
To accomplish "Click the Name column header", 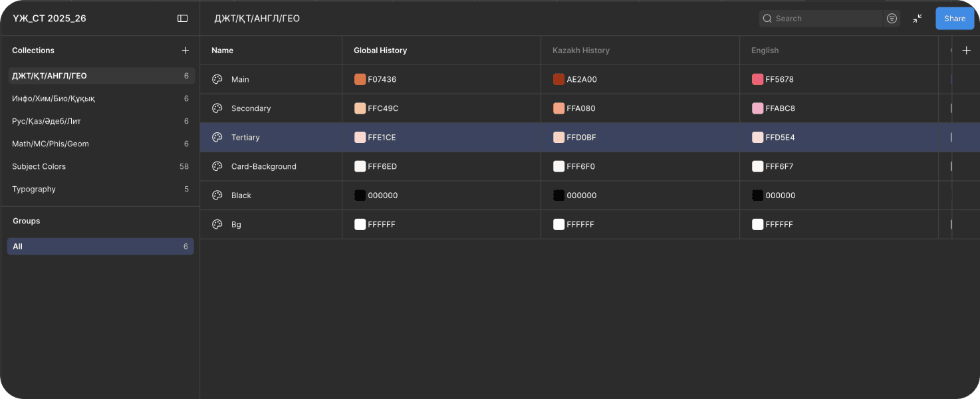I will [x=222, y=51].
